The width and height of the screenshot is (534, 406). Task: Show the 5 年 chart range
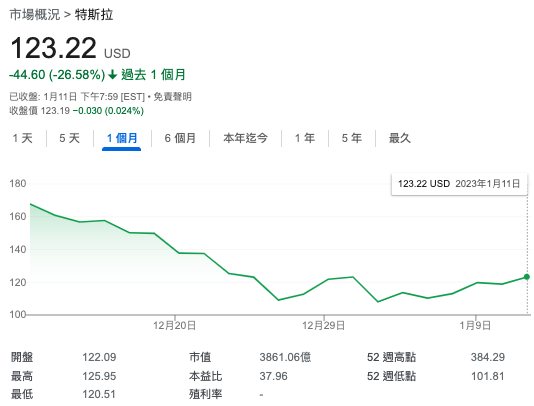point(352,138)
